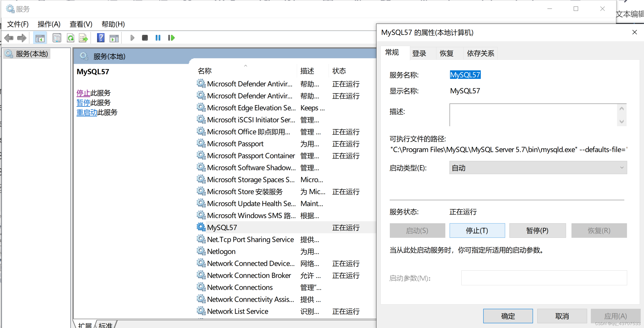Sort services by 名称 column header
Viewport: 644px width, 328px height.
coord(205,71)
